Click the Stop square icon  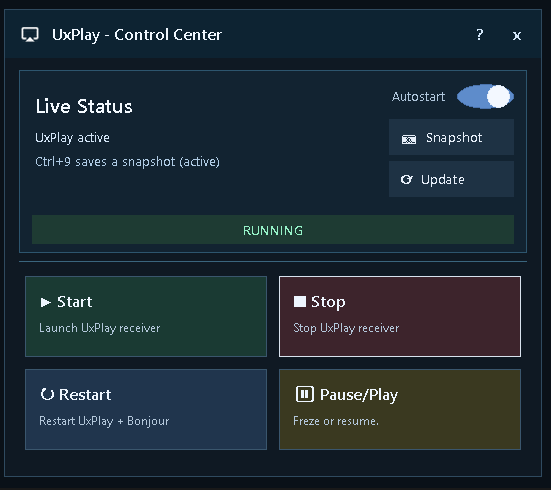[x=300, y=301]
